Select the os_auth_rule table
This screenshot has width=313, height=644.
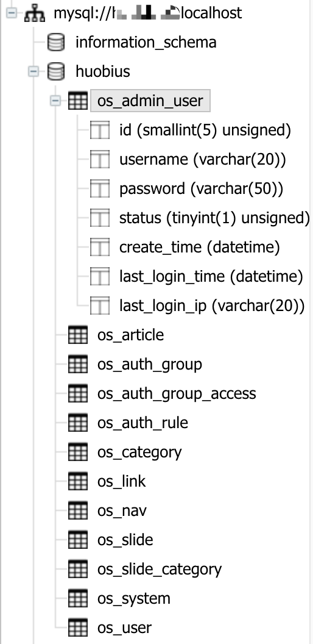coord(142,423)
